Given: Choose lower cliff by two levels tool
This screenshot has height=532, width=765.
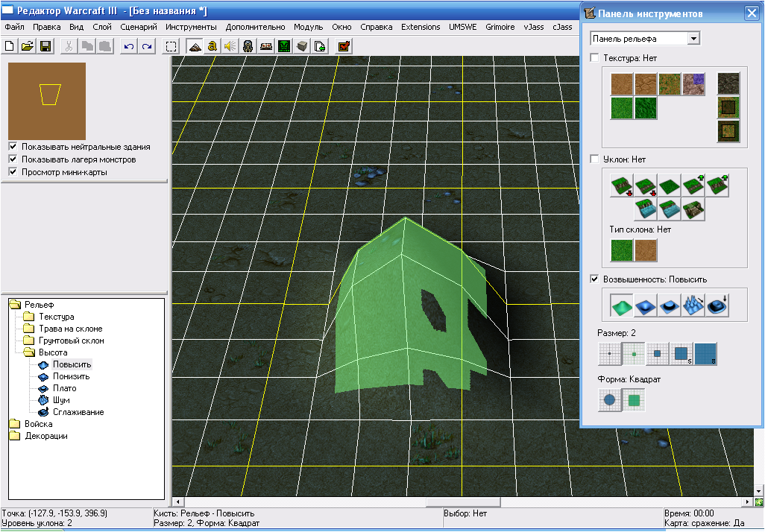Looking at the screenshot, I should [621, 186].
